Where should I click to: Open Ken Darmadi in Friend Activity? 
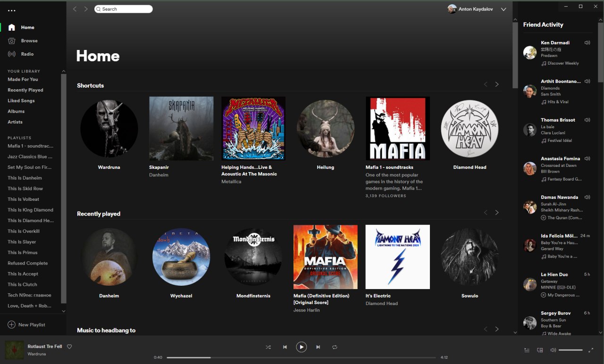555,42
